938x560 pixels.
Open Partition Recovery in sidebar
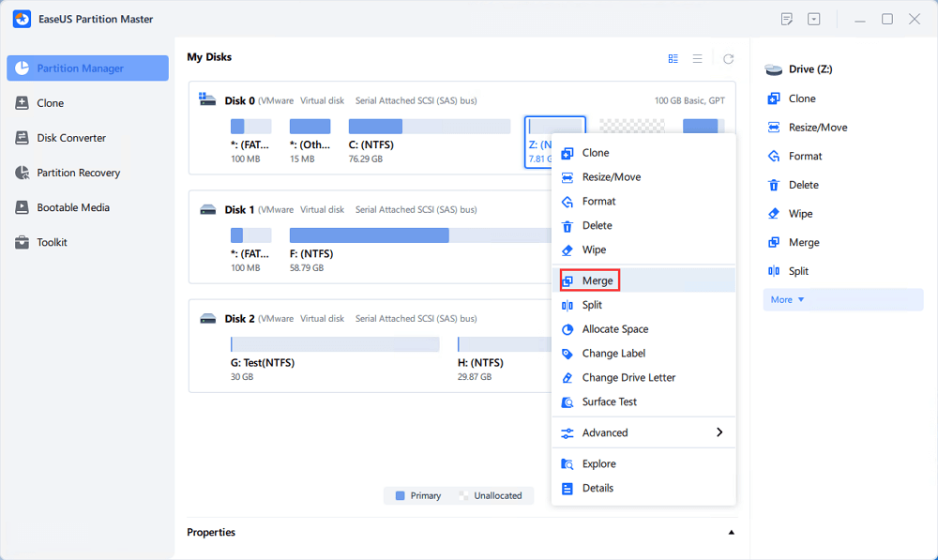click(x=78, y=173)
